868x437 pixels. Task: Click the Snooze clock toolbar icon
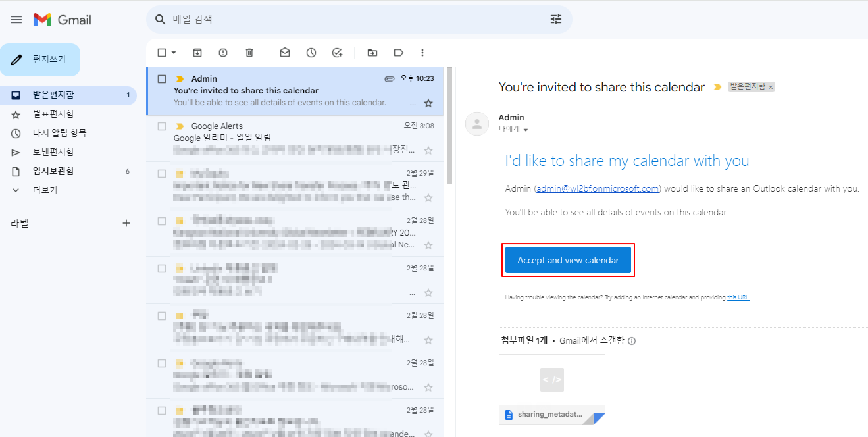(311, 53)
